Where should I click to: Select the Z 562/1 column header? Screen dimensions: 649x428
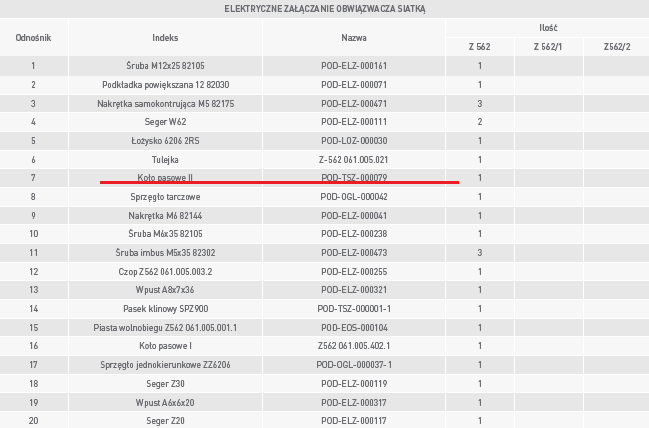tap(548, 47)
